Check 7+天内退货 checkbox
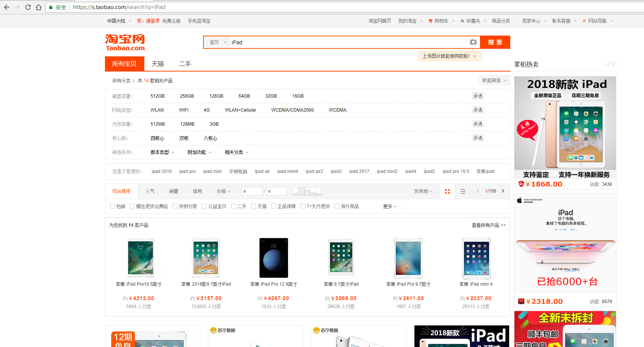The height and width of the screenshot is (347, 644). point(303,206)
